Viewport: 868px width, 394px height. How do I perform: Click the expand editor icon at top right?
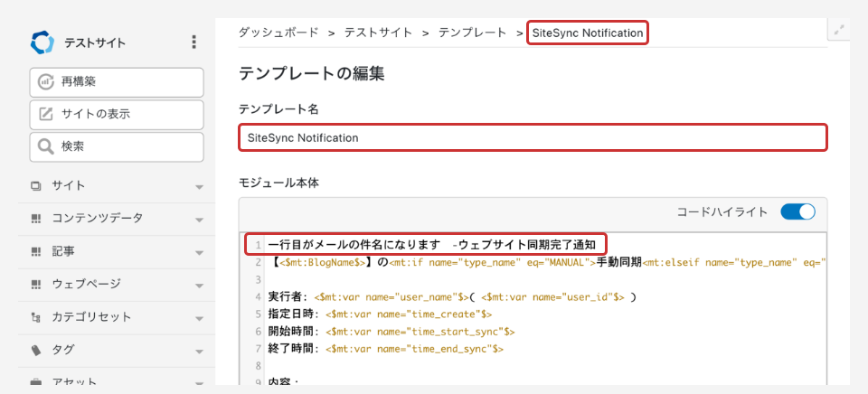[x=839, y=30]
